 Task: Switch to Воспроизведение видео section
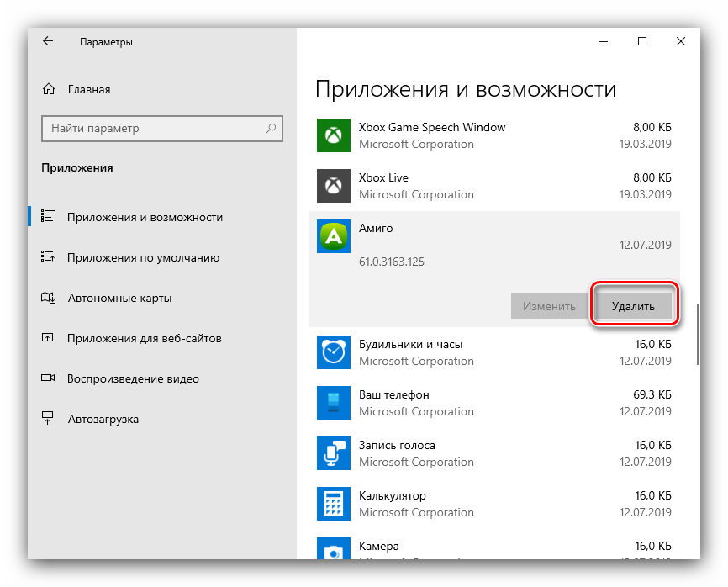[133, 378]
